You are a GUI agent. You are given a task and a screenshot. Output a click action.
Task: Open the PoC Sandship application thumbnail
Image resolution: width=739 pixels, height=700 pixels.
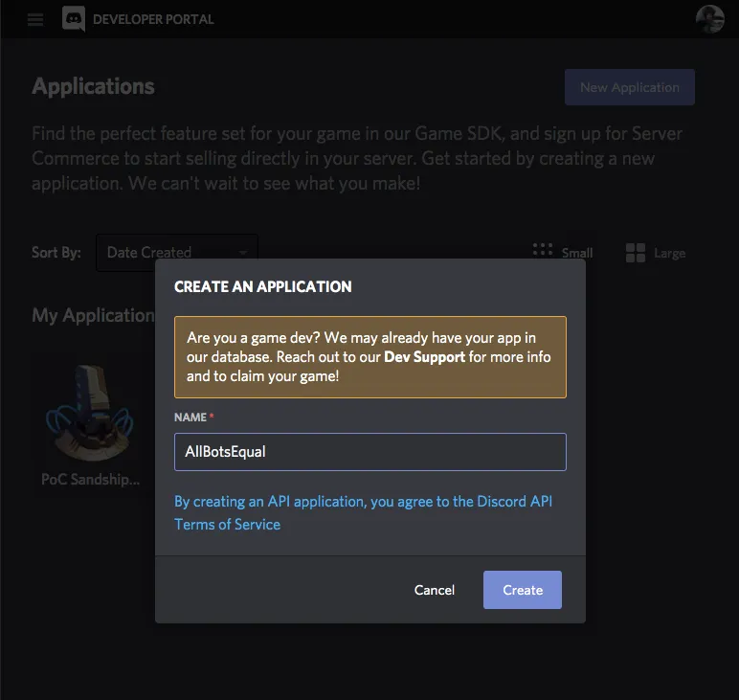pyautogui.click(x=90, y=413)
